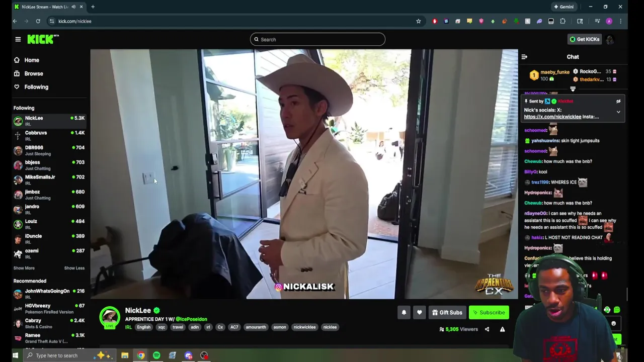Expand the gift leaderboard arrow
Viewport: 644px width, 362px height.
pos(573,89)
